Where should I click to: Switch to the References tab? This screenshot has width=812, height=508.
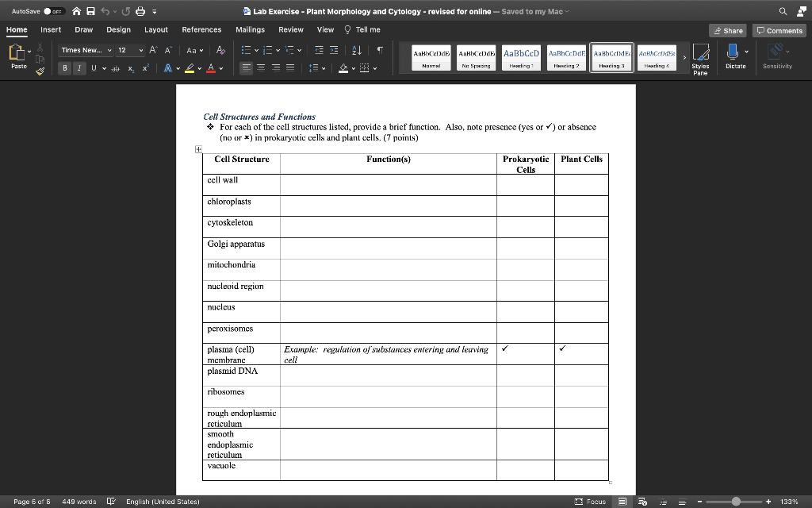coord(201,30)
